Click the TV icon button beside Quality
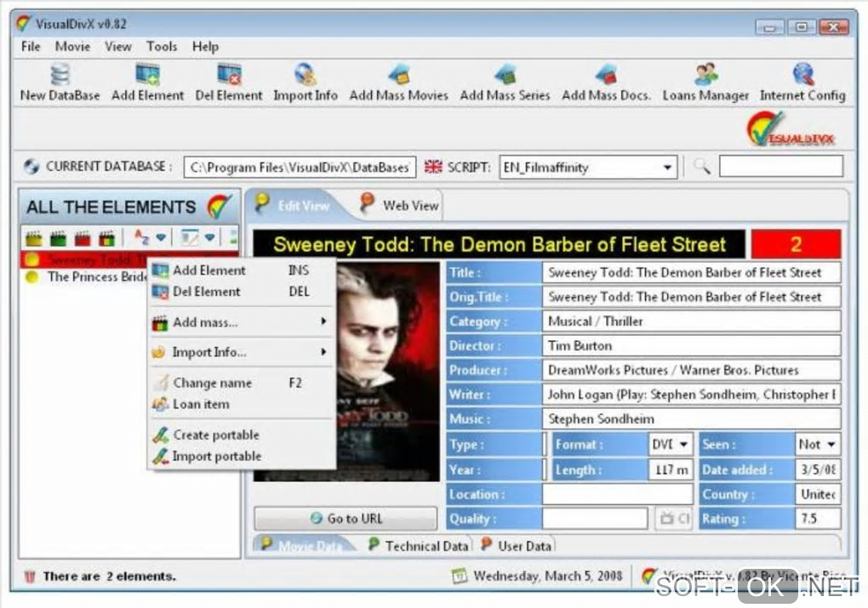This screenshot has width=868, height=608. click(674, 519)
